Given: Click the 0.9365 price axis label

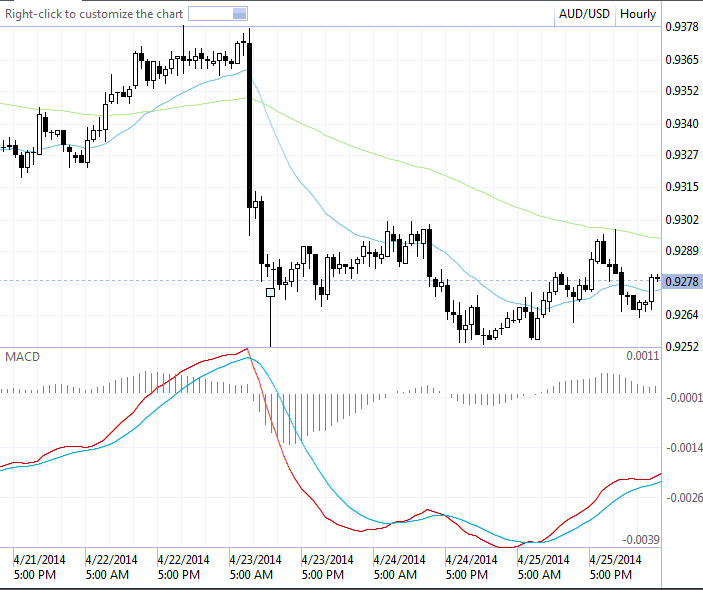Looking at the screenshot, I should pyautogui.click(x=682, y=60).
